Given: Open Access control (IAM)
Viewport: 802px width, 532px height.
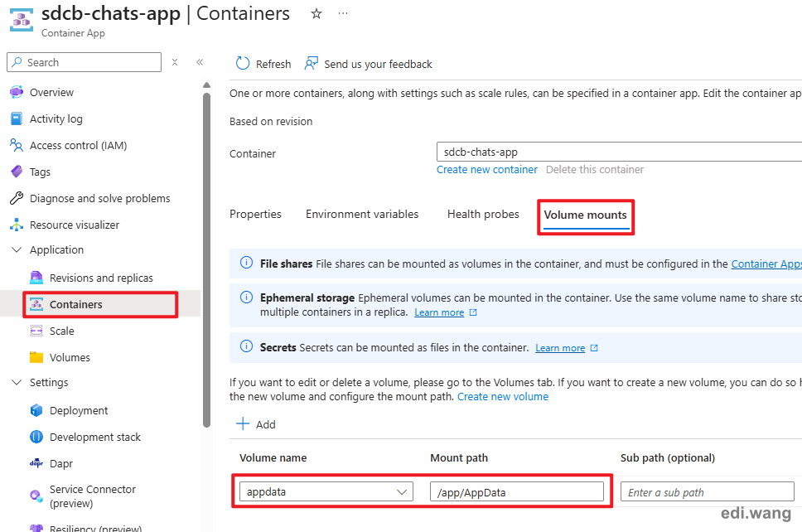Looking at the screenshot, I should (x=78, y=145).
